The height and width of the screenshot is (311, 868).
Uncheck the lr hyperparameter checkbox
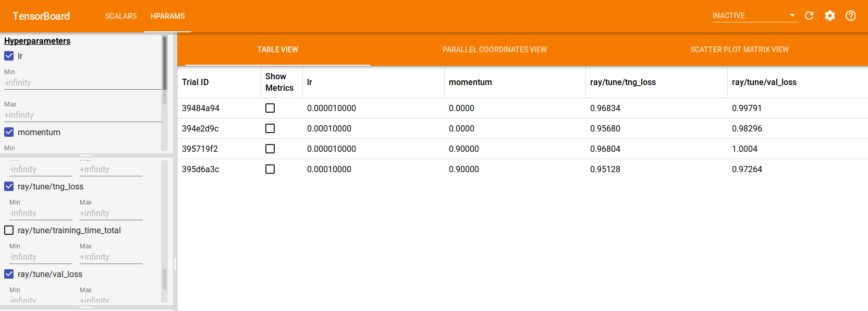point(9,56)
